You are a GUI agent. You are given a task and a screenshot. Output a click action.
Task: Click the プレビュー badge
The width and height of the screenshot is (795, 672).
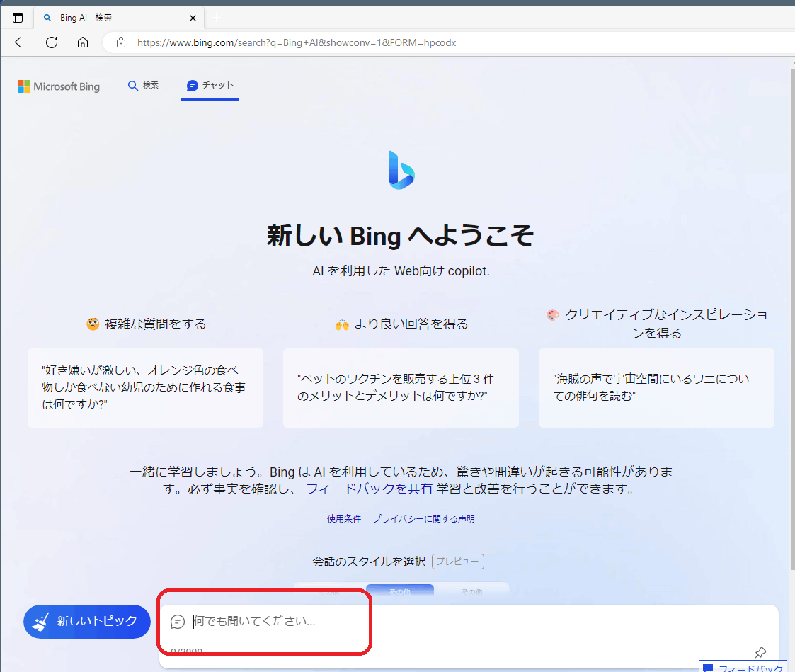[x=458, y=562]
